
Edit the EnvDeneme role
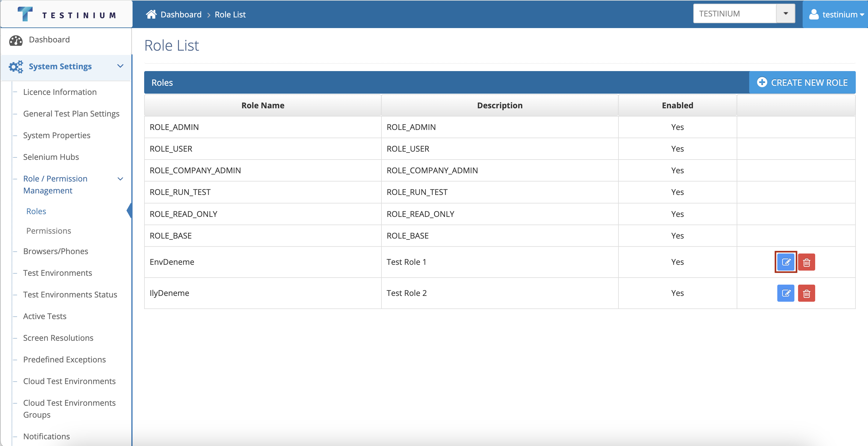pyautogui.click(x=786, y=262)
